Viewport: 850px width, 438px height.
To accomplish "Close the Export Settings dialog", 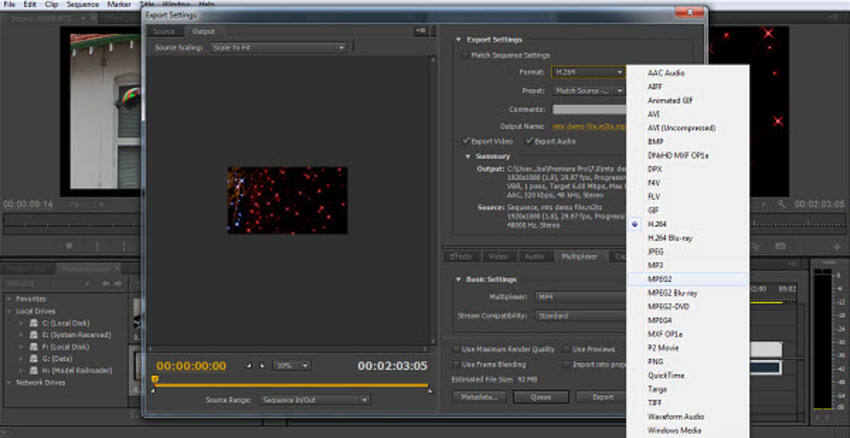I will [690, 12].
